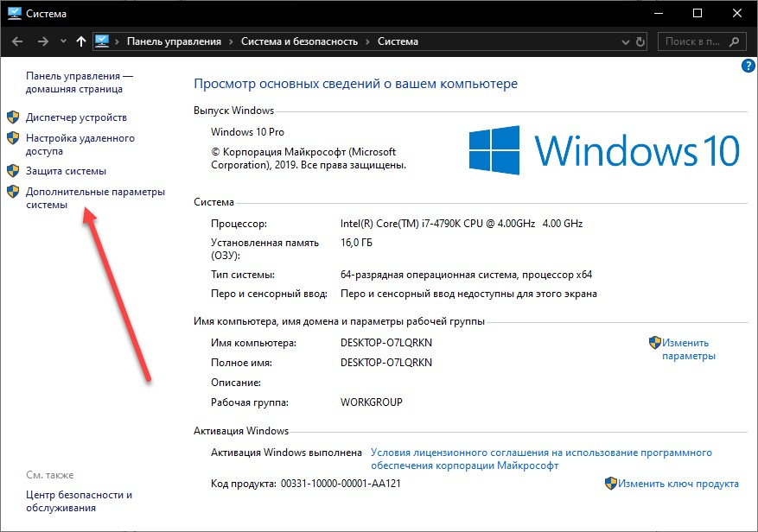This screenshot has height=532, width=758.
Task: Open Настройка удаленного доступа
Action: click(80, 144)
